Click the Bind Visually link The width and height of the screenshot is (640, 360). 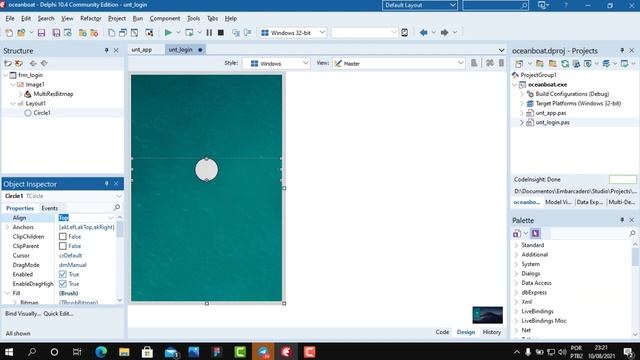point(23,313)
